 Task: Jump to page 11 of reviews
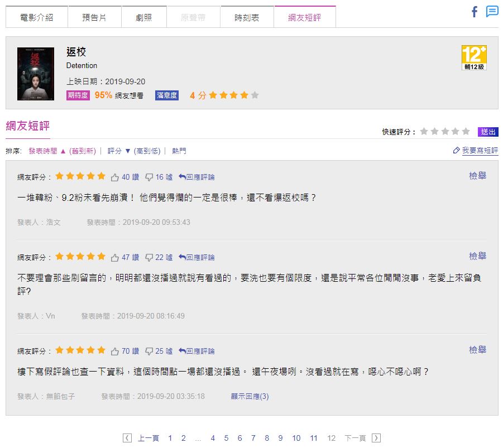point(314,438)
